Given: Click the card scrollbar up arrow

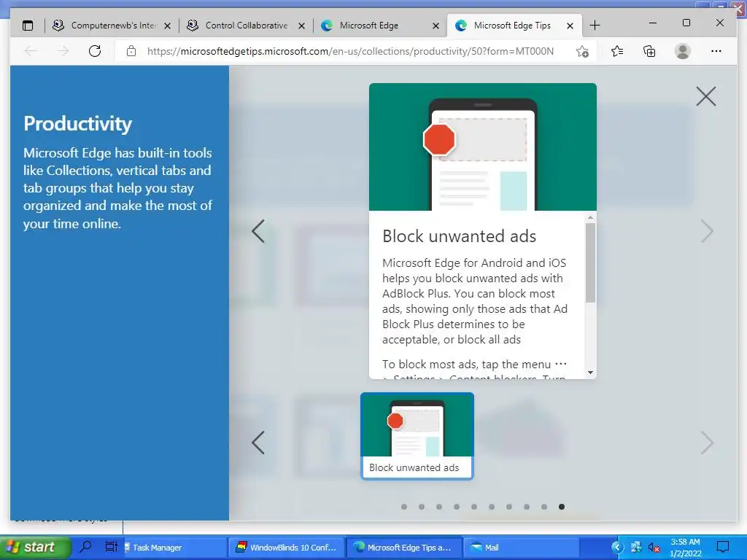Looking at the screenshot, I should (x=590, y=217).
